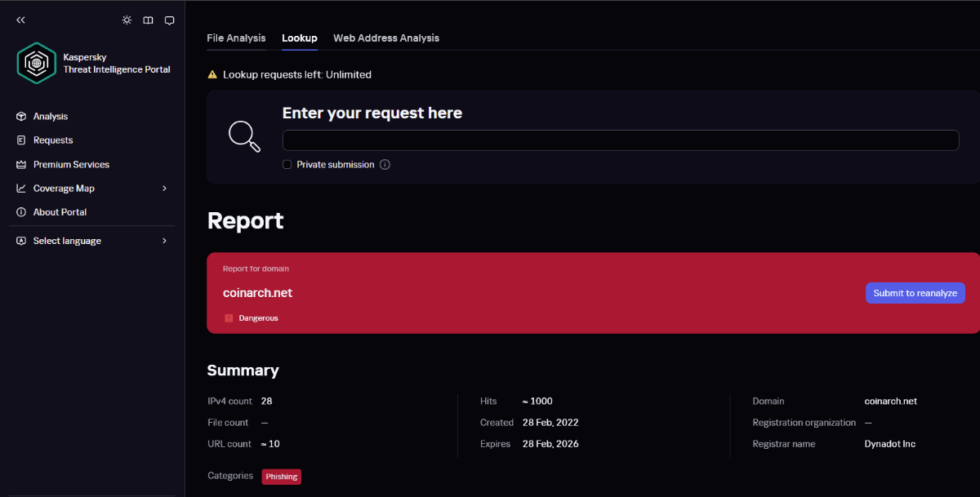980x497 pixels.
Task: Click the About Portal info icon
Action: [x=21, y=212]
